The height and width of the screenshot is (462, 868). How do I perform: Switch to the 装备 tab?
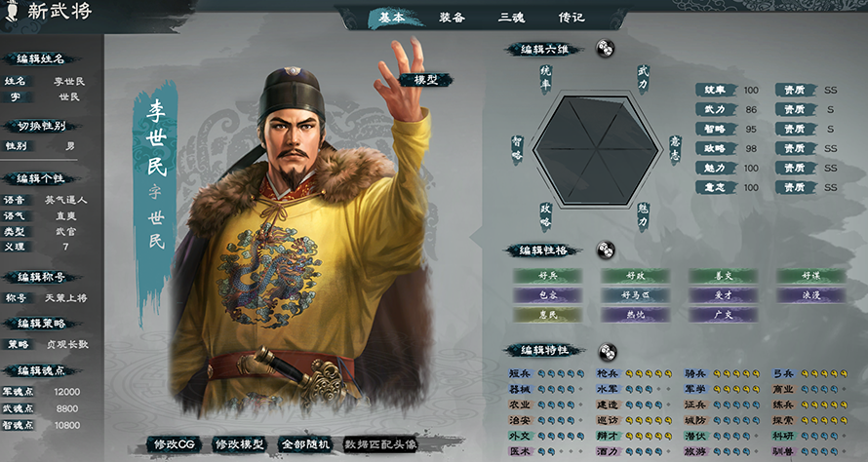pos(452,18)
